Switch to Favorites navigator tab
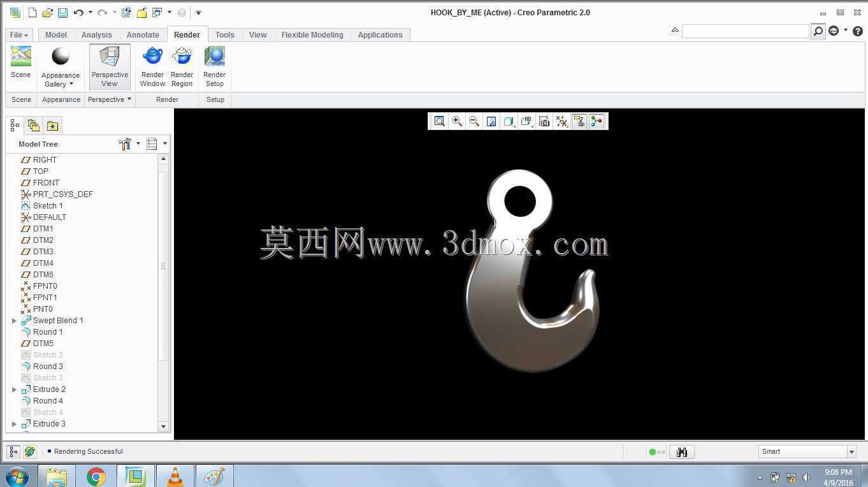Screen dimensions: 868x487 click(52, 126)
